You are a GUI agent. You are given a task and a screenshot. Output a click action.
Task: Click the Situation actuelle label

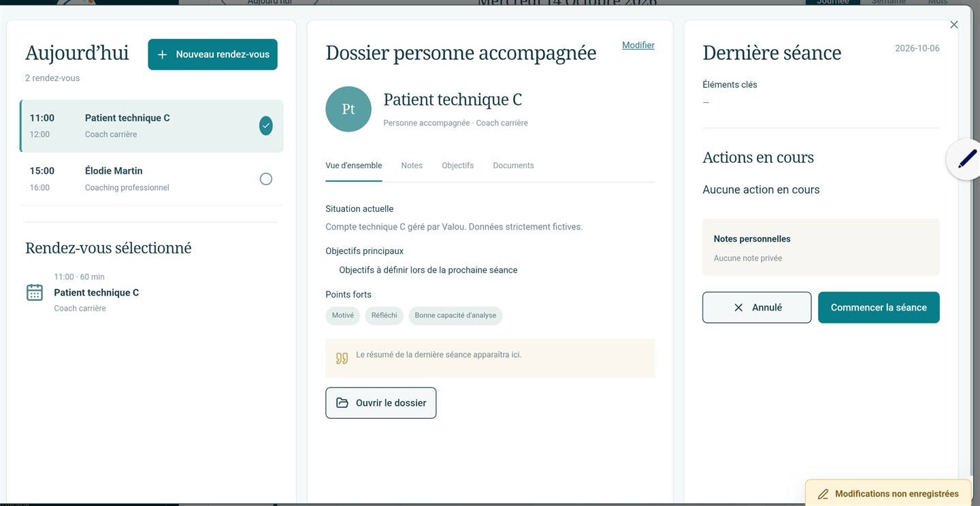click(359, 209)
